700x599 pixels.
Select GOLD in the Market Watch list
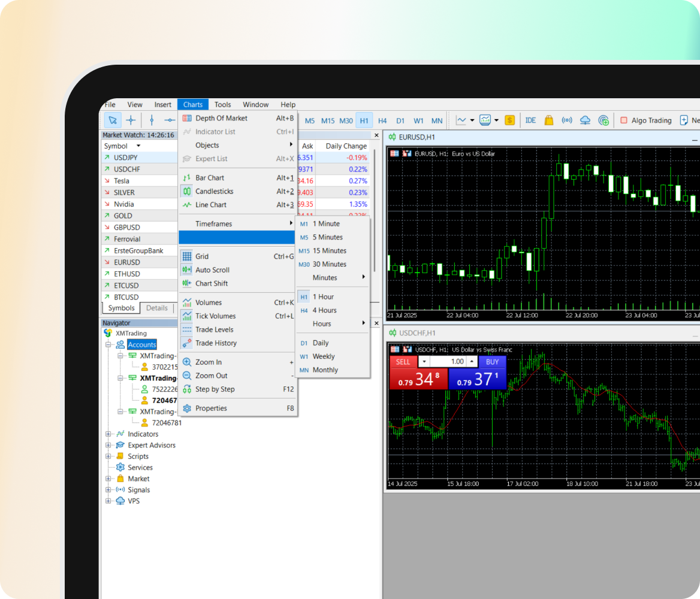[x=124, y=215]
